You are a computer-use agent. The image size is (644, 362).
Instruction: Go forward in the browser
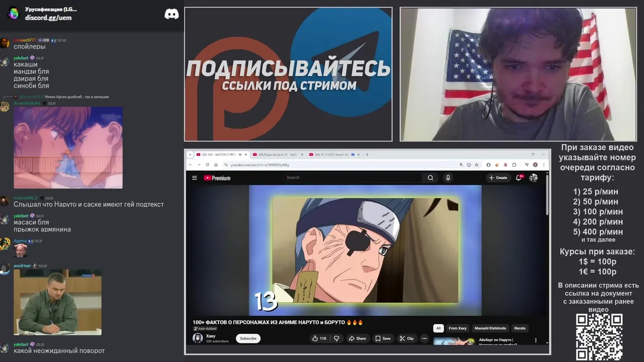(198, 164)
